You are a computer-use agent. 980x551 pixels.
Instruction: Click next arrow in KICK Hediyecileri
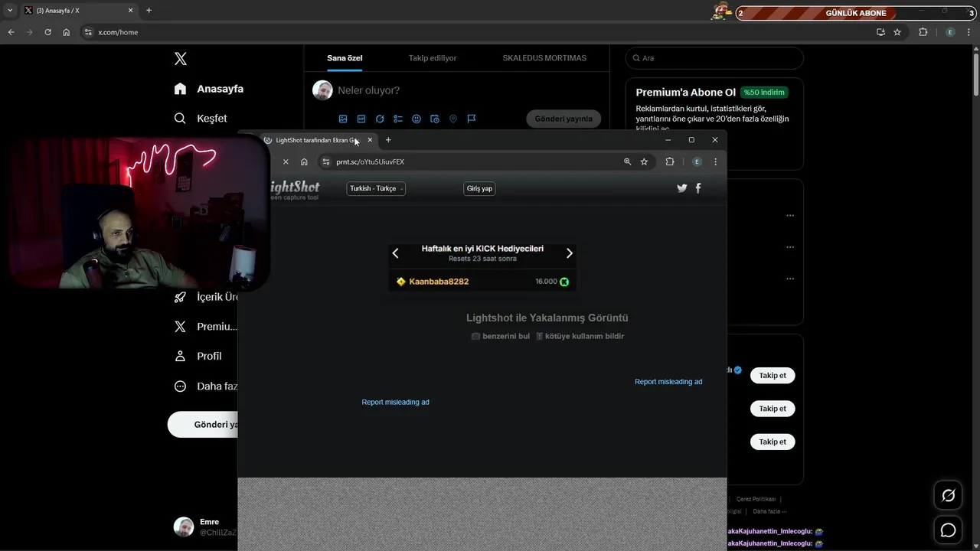click(x=569, y=253)
